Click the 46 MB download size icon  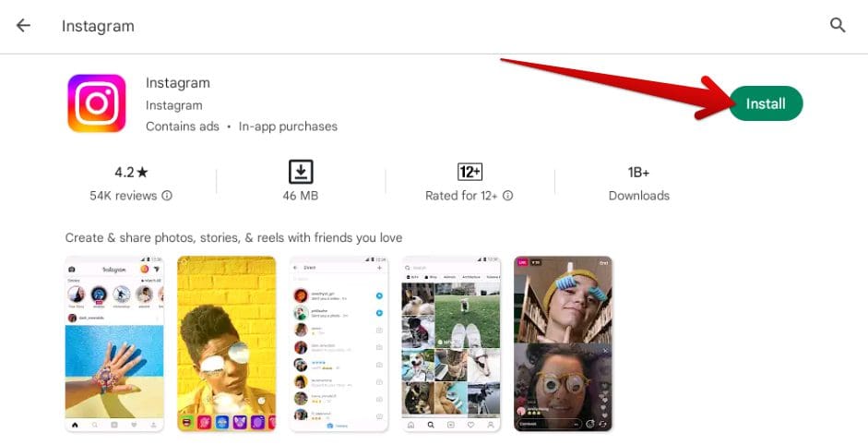301,172
